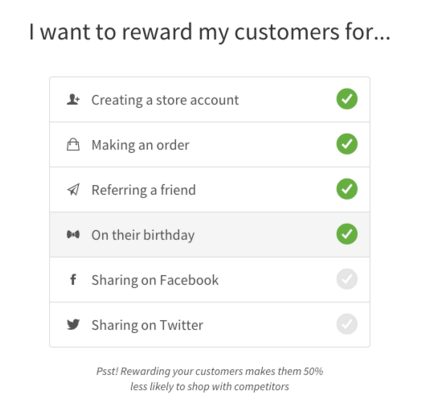Screen dimensions: 423x419
Task: Click the Sharing on Facebook text
Action: pos(155,280)
